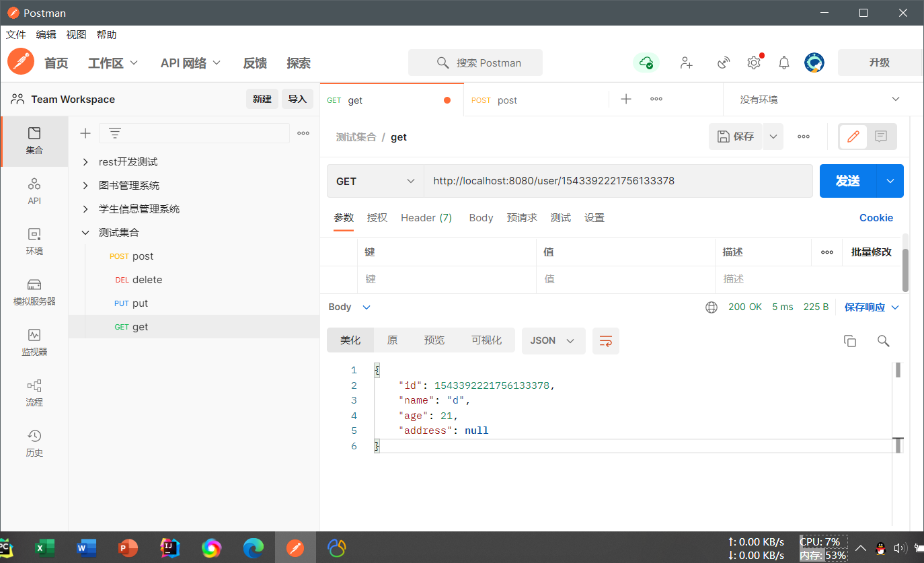924x563 pixels.
Task: Open the 集合 collections sidebar panel
Action: tap(34, 141)
